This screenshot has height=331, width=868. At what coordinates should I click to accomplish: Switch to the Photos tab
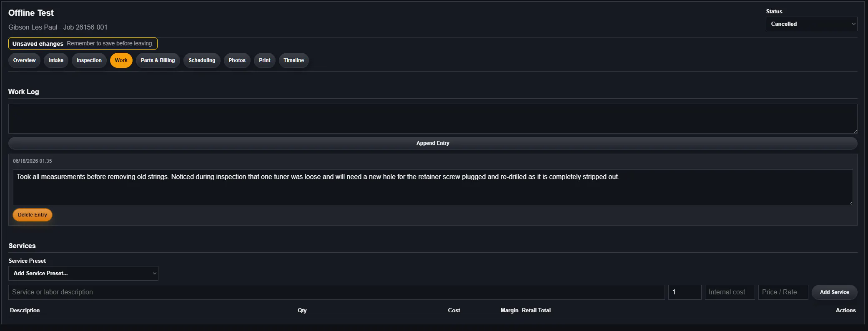[x=237, y=60]
